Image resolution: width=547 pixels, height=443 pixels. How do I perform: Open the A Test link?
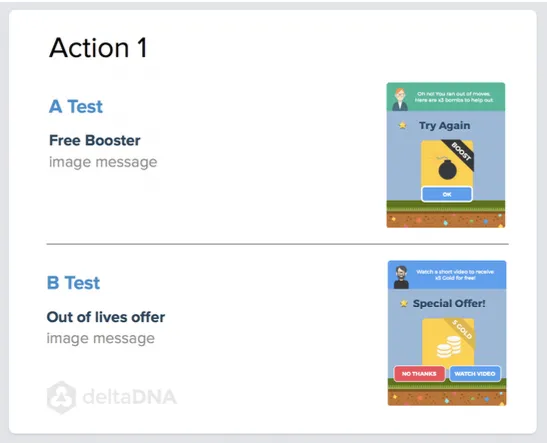[x=76, y=106]
